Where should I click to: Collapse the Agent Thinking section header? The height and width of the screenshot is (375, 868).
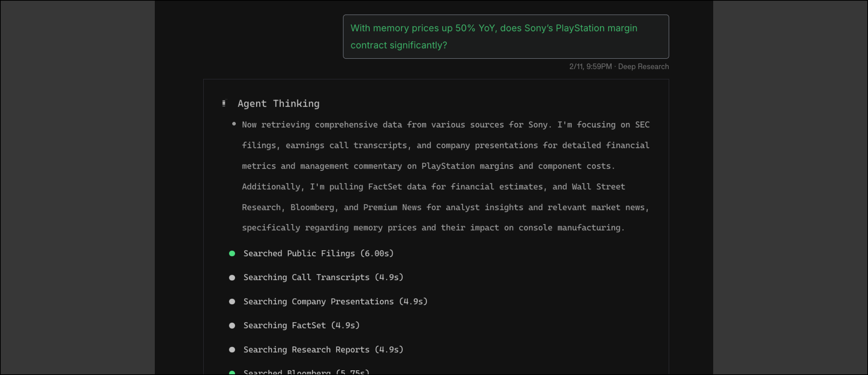tap(278, 104)
